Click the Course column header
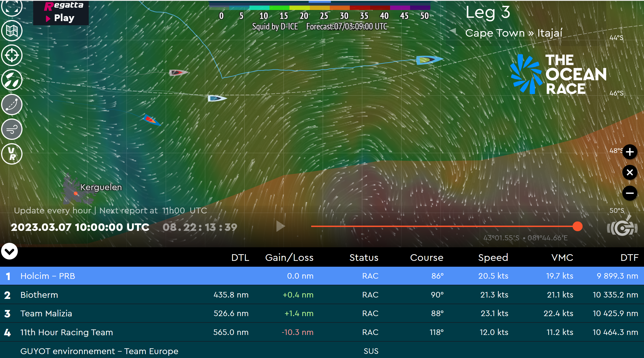Image resolution: width=644 pixels, height=358 pixels. click(x=427, y=258)
